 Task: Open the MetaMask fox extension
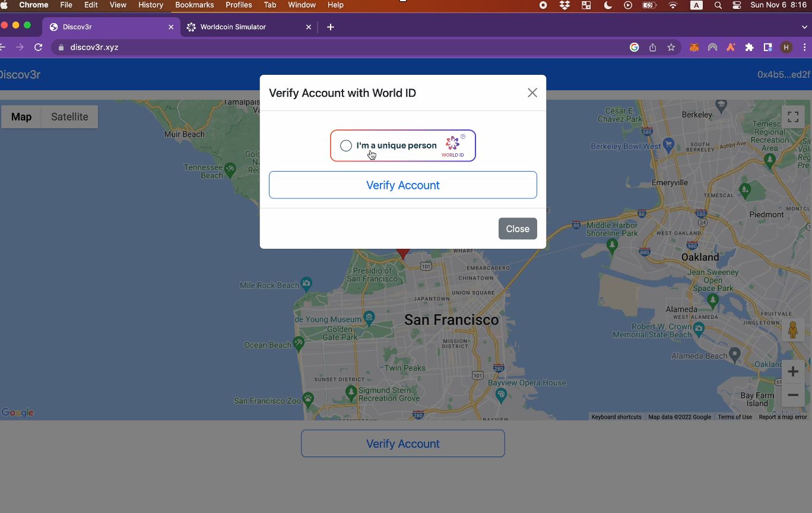tap(694, 47)
